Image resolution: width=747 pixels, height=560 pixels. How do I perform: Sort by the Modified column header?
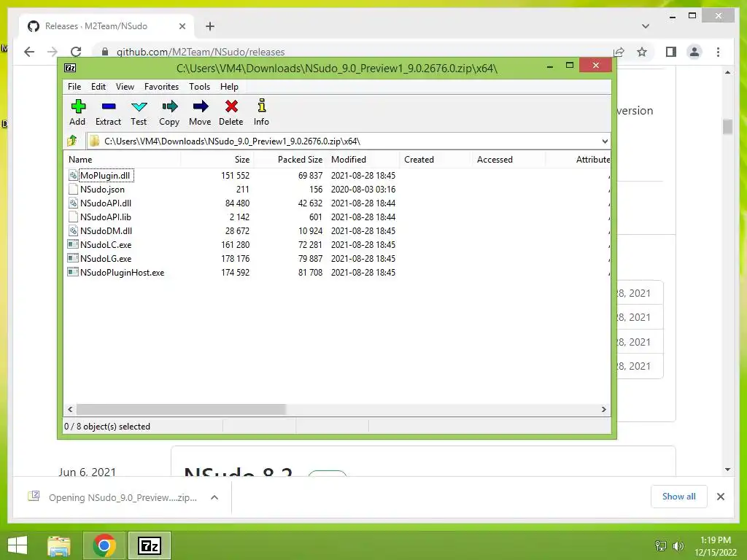363,160
